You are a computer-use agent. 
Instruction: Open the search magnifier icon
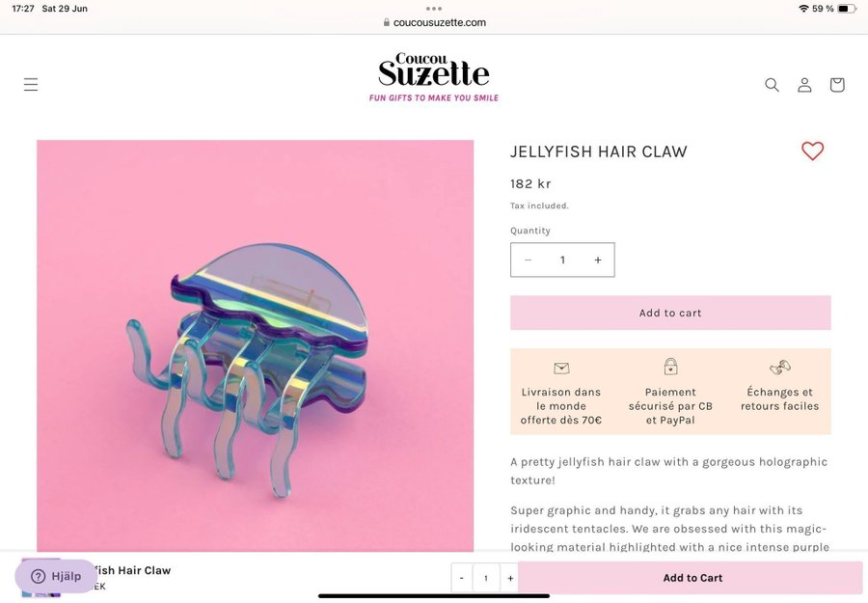pos(772,84)
